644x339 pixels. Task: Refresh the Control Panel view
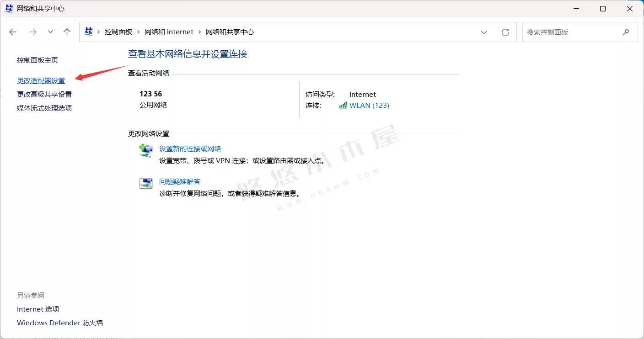pyautogui.click(x=505, y=32)
